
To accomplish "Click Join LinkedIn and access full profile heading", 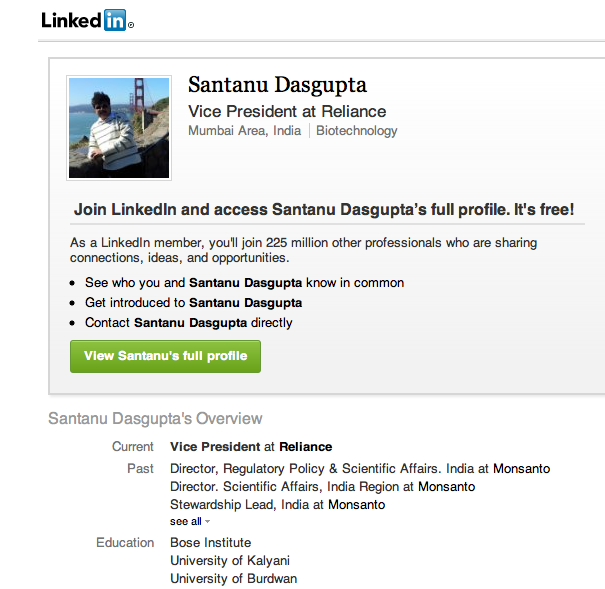I will click(x=324, y=210).
